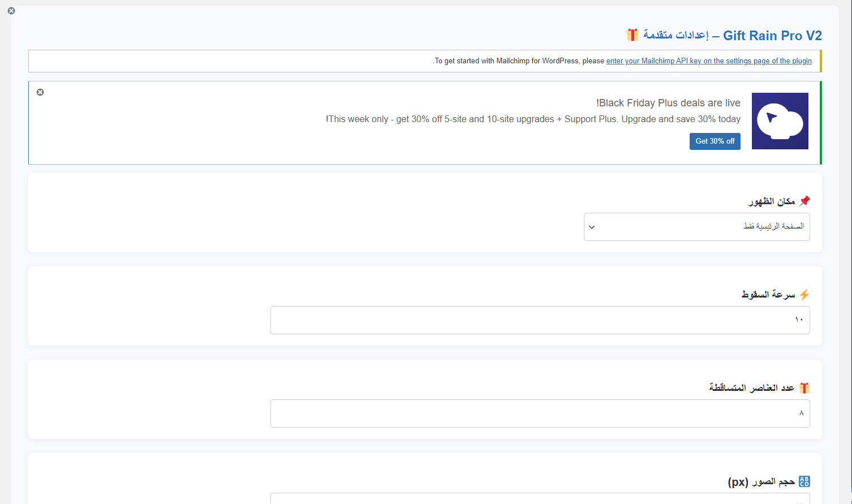Click the gift icon beside عدد العناصر المتساقطة
This screenshot has width=852, height=504.
pyautogui.click(x=804, y=387)
